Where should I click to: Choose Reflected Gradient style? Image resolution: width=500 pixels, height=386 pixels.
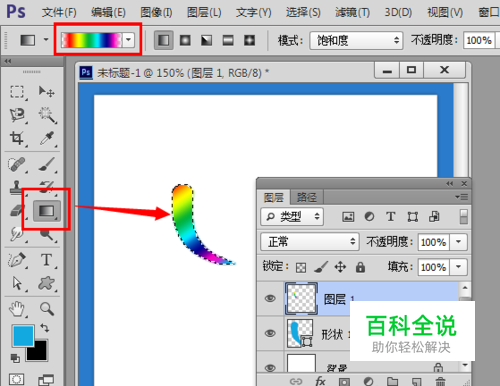pos(228,40)
